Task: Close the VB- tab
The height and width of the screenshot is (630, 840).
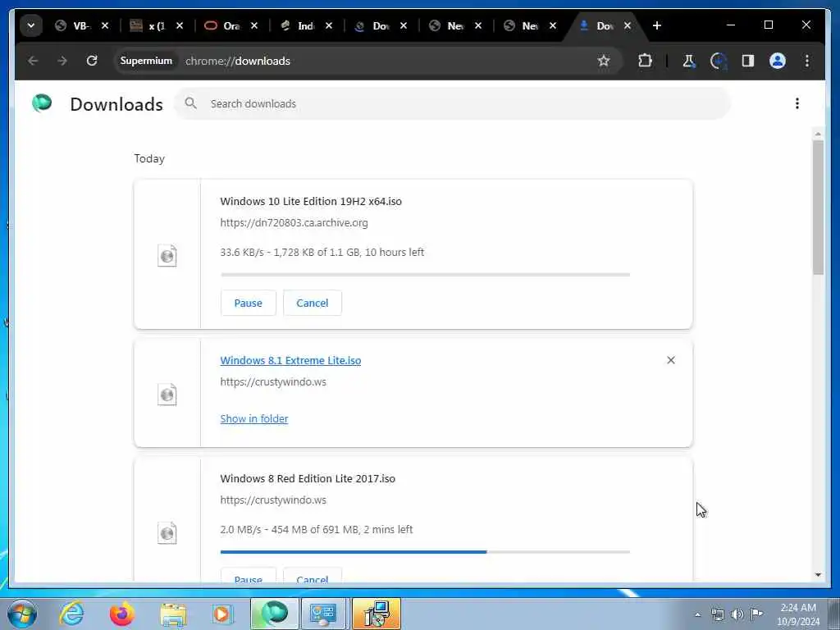Action: (x=105, y=25)
